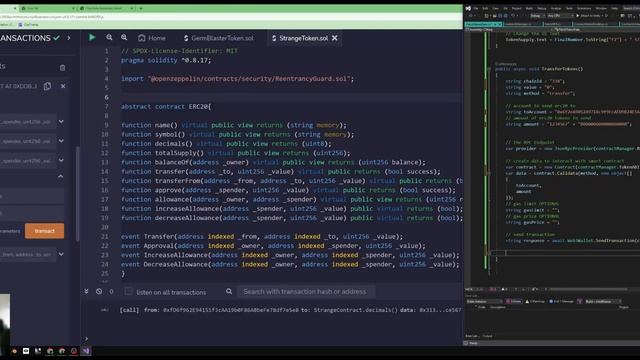This screenshot has height=360, width=640.
Task: Open the Visual Studio Debug menu
Action: coord(542,8)
